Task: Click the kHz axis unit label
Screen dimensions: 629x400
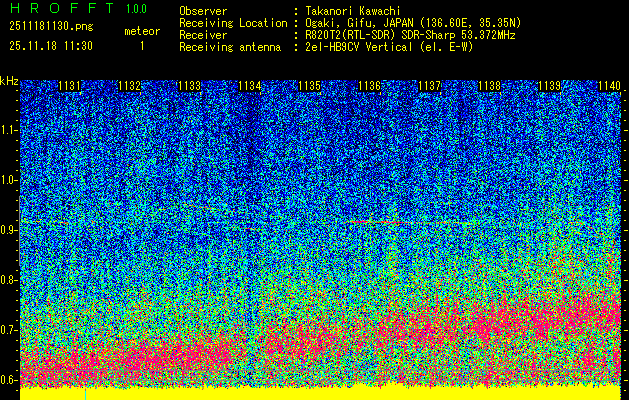Action: 9,81
